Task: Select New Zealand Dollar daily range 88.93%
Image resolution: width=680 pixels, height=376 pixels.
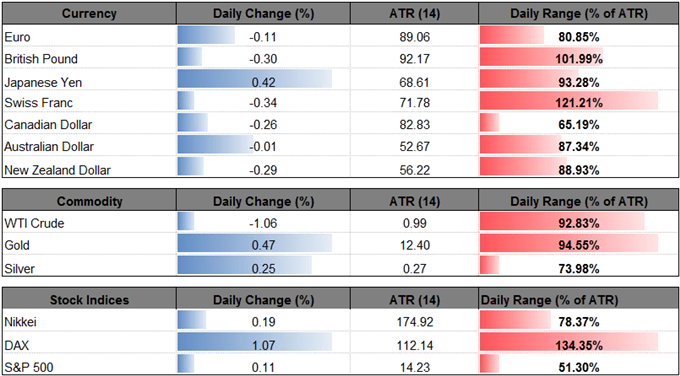Action: pos(579,169)
